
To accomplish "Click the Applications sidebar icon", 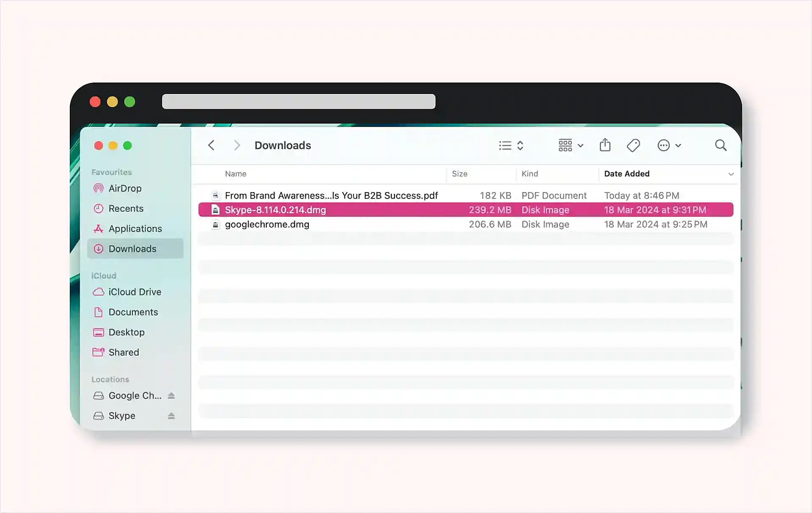I will (x=99, y=229).
